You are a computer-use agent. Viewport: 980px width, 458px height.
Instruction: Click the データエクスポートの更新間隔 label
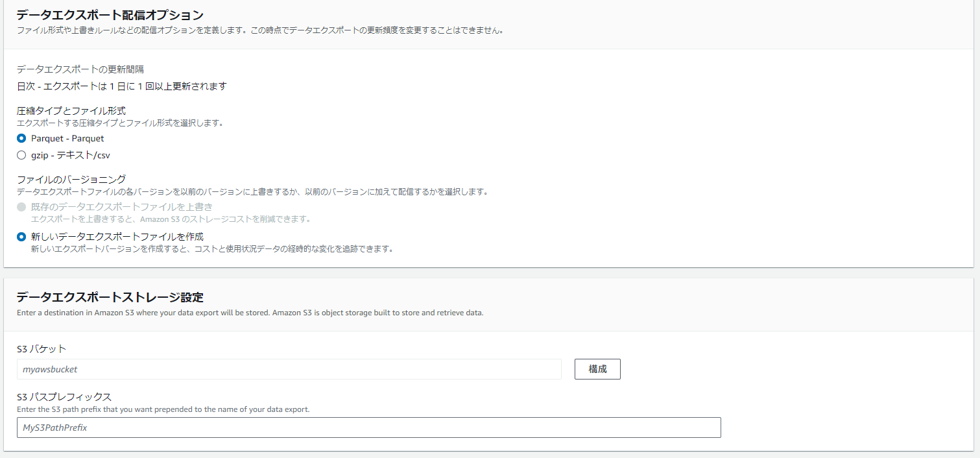click(x=80, y=69)
